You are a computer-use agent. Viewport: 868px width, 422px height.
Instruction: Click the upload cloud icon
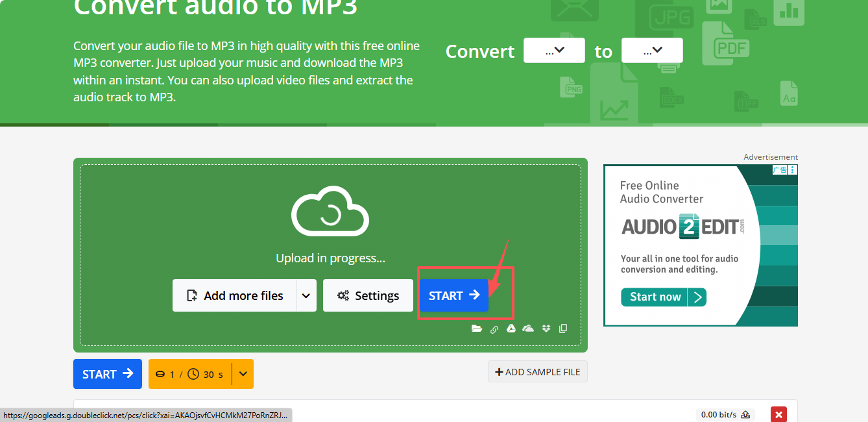(330, 211)
